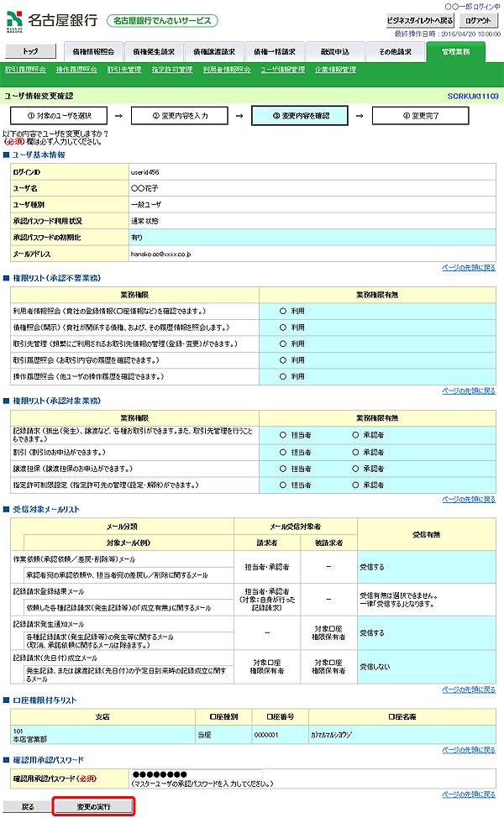Go to the 債権一括請求 tab
Image resolution: width=504 pixels, height=818 pixels.
point(275,51)
